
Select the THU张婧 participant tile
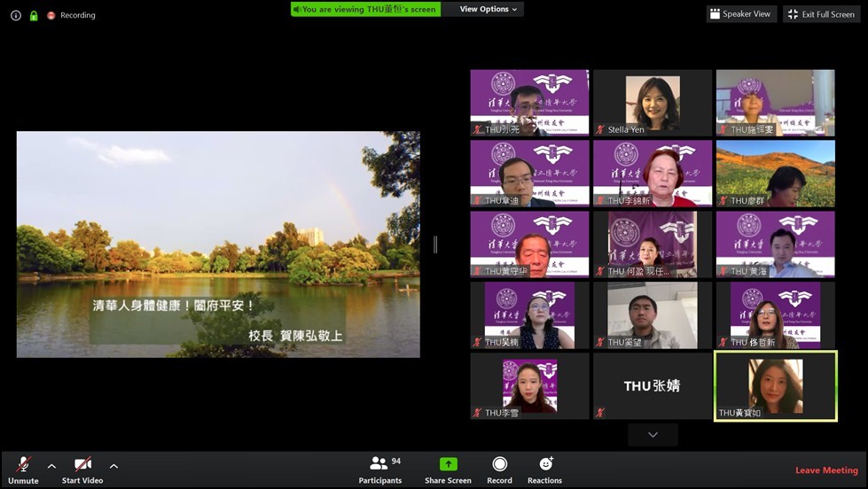(653, 386)
